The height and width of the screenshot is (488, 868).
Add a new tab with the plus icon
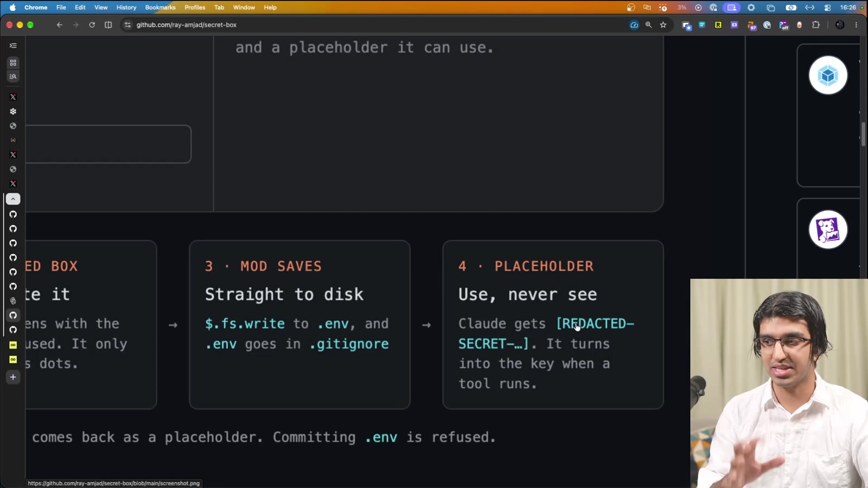pyautogui.click(x=13, y=377)
